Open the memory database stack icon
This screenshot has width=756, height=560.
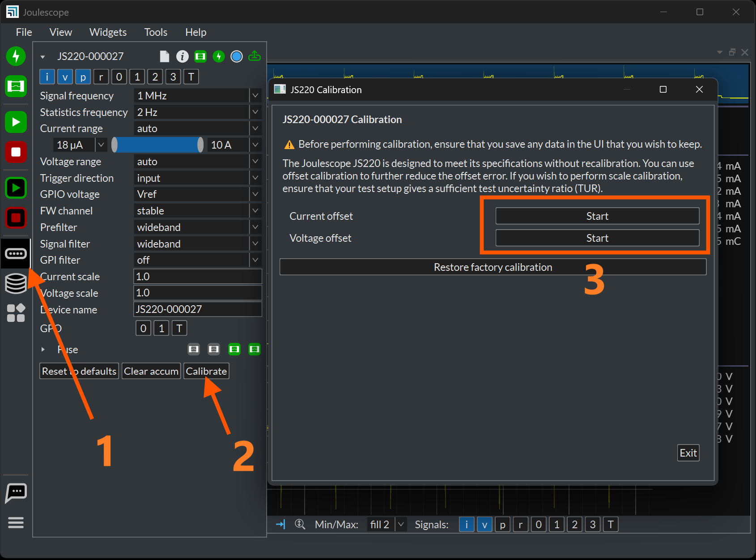pyautogui.click(x=16, y=284)
